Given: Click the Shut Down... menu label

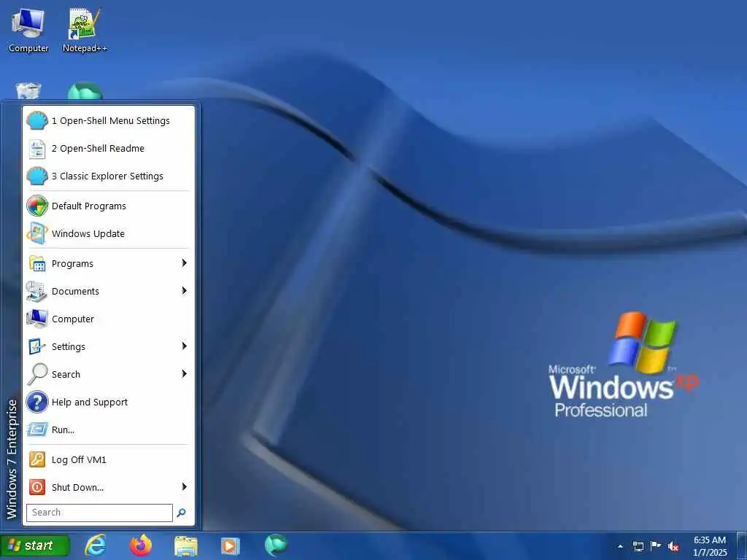Looking at the screenshot, I should pos(77,487).
